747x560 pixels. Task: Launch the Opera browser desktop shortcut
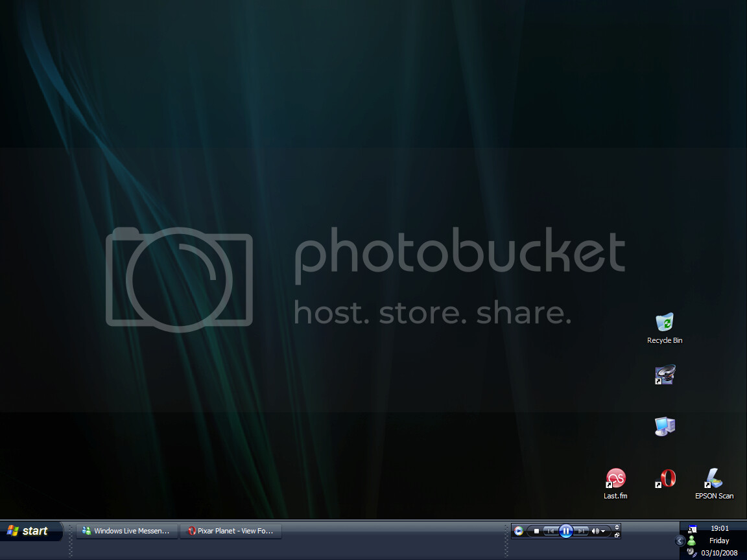pos(666,479)
